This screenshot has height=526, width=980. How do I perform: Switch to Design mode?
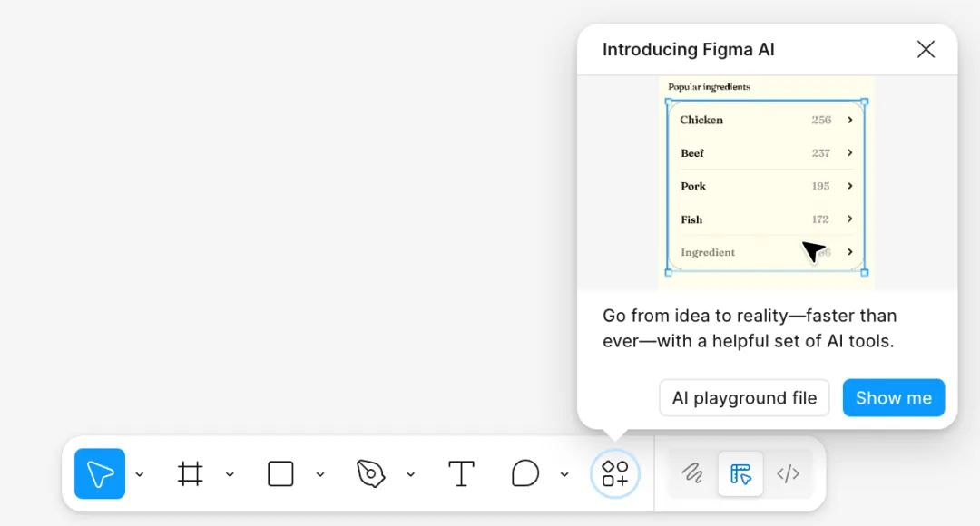click(x=740, y=473)
